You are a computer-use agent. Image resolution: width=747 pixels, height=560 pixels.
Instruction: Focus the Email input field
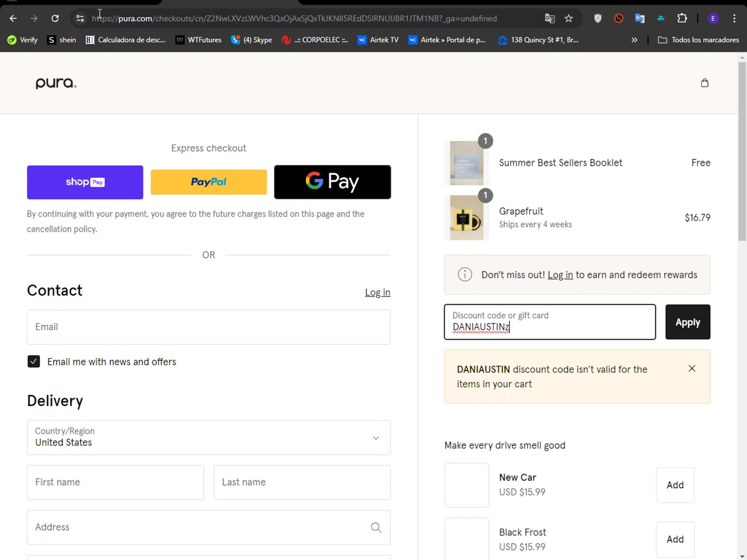(209, 327)
